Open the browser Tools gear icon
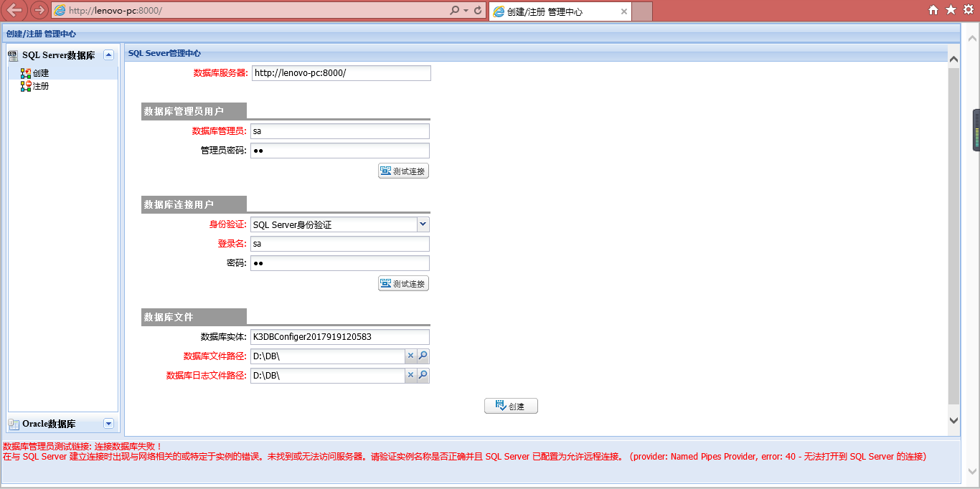This screenshot has width=980, height=489. (x=969, y=10)
